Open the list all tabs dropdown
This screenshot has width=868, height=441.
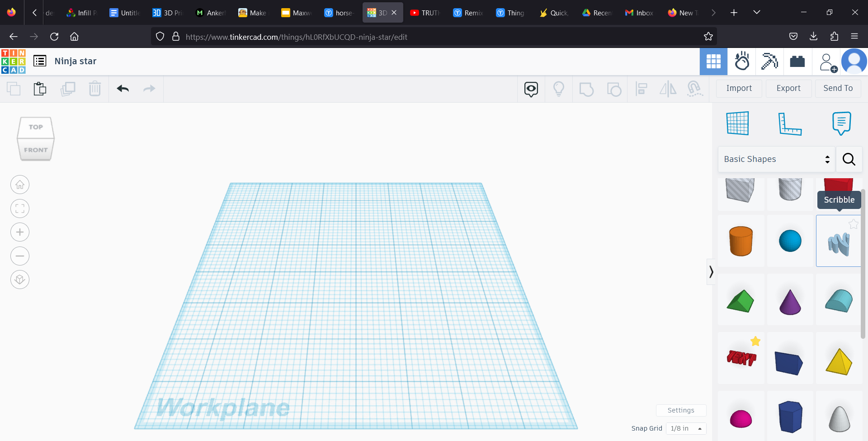(x=757, y=12)
